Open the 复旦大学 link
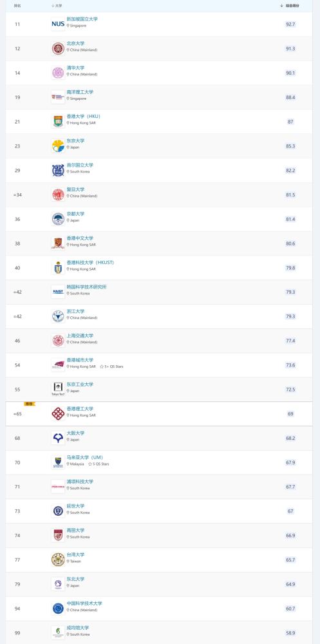320x644 pixels. pos(75,190)
